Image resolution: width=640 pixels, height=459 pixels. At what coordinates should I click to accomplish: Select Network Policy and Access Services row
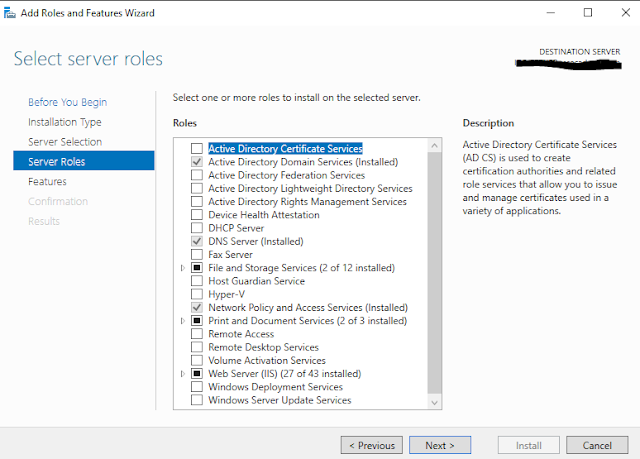click(308, 307)
